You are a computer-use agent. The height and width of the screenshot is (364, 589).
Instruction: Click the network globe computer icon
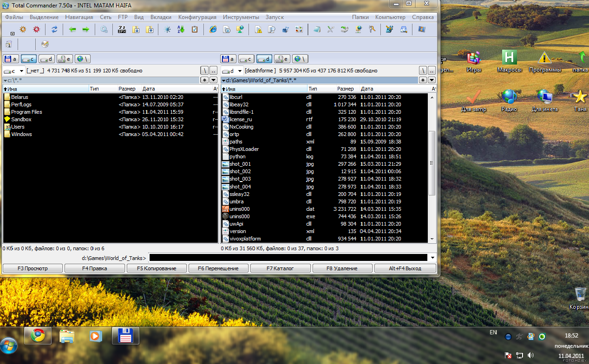pos(240,29)
